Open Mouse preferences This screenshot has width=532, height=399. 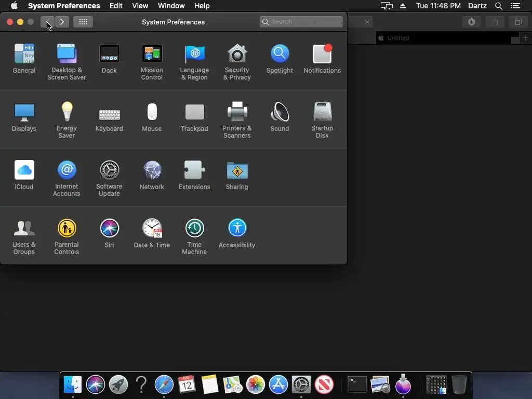coord(152,117)
